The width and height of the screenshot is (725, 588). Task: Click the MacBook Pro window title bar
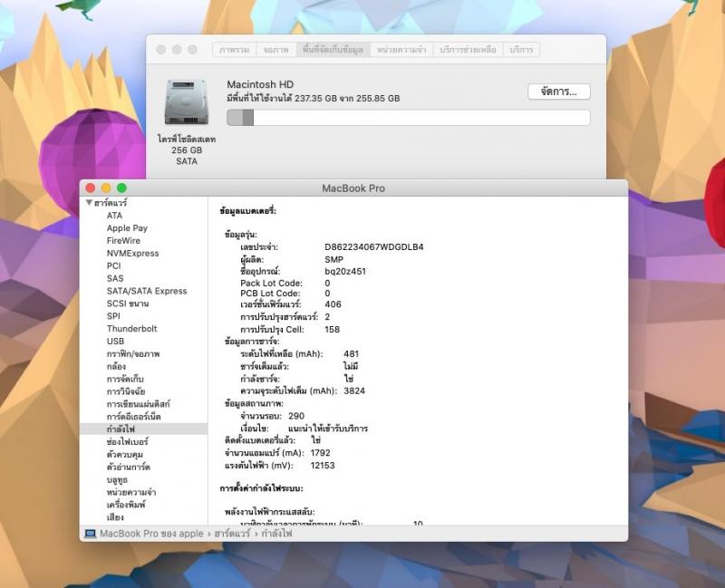(353, 188)
